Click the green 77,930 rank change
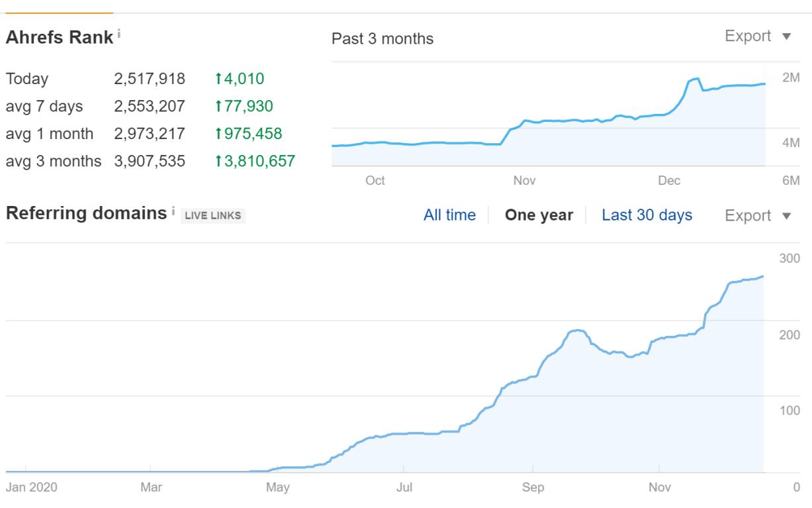 (244, 106)
